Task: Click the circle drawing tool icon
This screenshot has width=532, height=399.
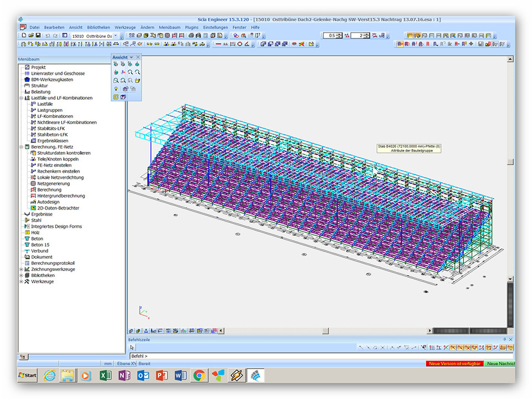Action: (239, 44)
